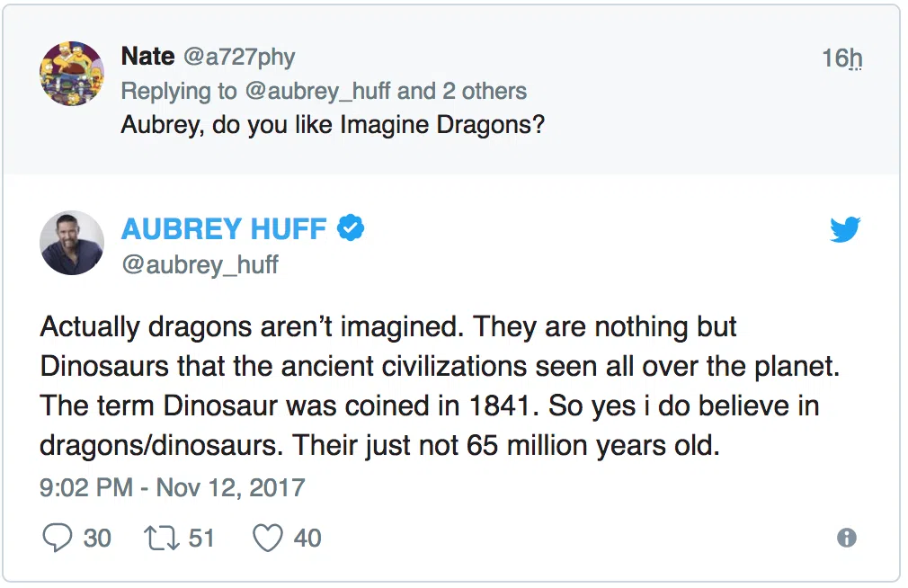Click the @aubrey_huff handle below the name
This screenshot has width=908, height=588.
point(200,264)
